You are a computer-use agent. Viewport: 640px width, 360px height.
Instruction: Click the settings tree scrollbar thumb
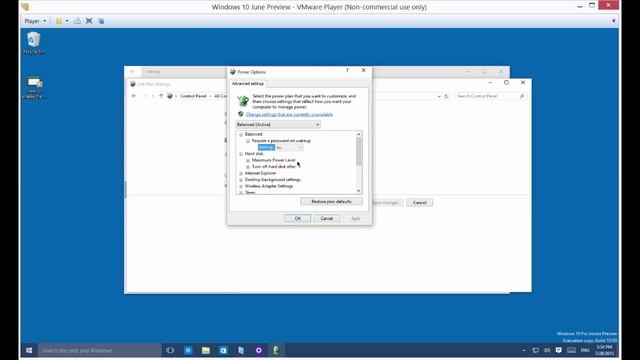[x=359, y=151]
